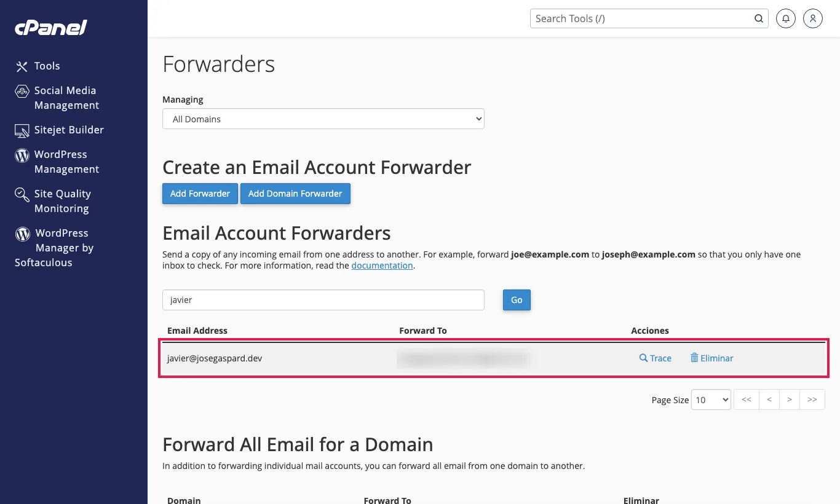Open Tools via its wrench icon
Screen dimensions: 840x504
(22, 66)
